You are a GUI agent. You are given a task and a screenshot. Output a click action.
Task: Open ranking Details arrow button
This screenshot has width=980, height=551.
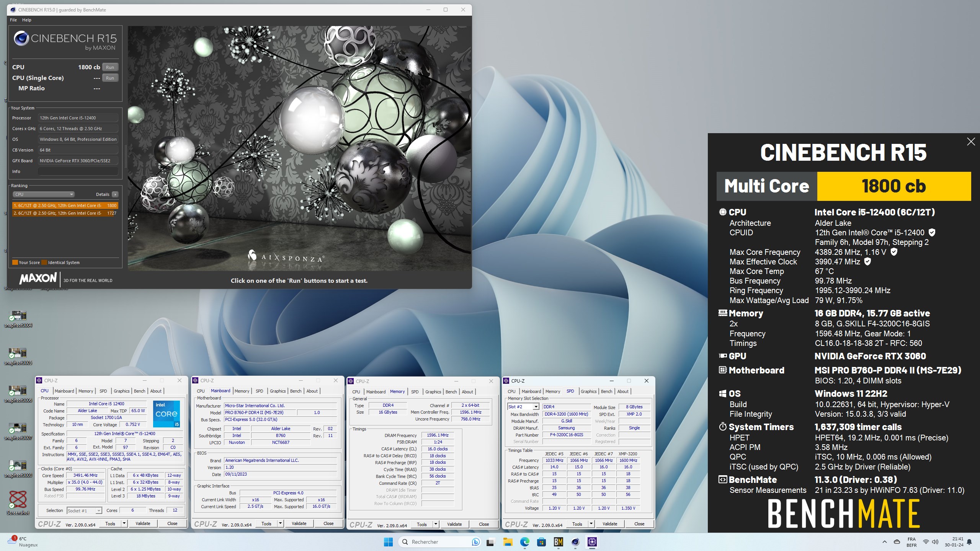(115, 194)
